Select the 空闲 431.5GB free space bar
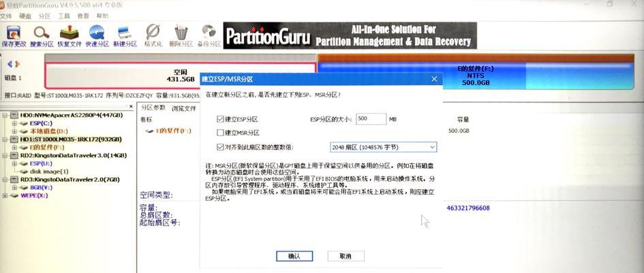This screenshot has height=273, width=644. (180, 76)
